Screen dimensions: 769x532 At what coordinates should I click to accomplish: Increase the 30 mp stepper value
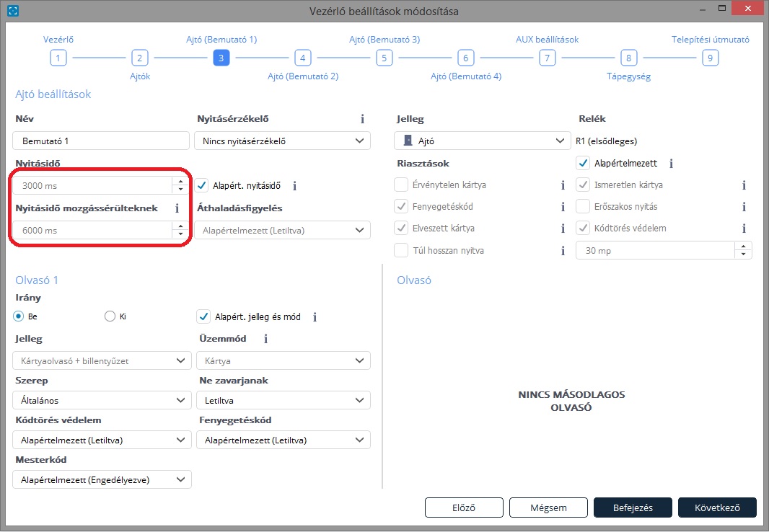pyautogui.click(x=743, y=247)
